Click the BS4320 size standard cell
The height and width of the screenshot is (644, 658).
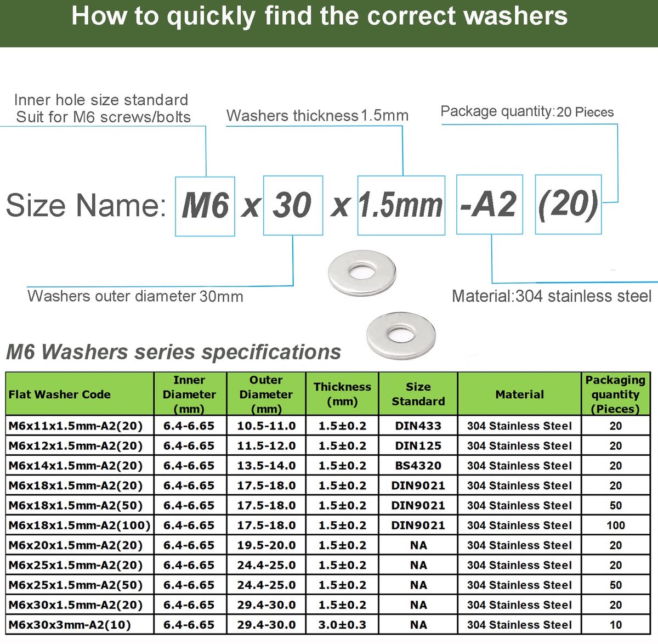[x=418, y=466]
